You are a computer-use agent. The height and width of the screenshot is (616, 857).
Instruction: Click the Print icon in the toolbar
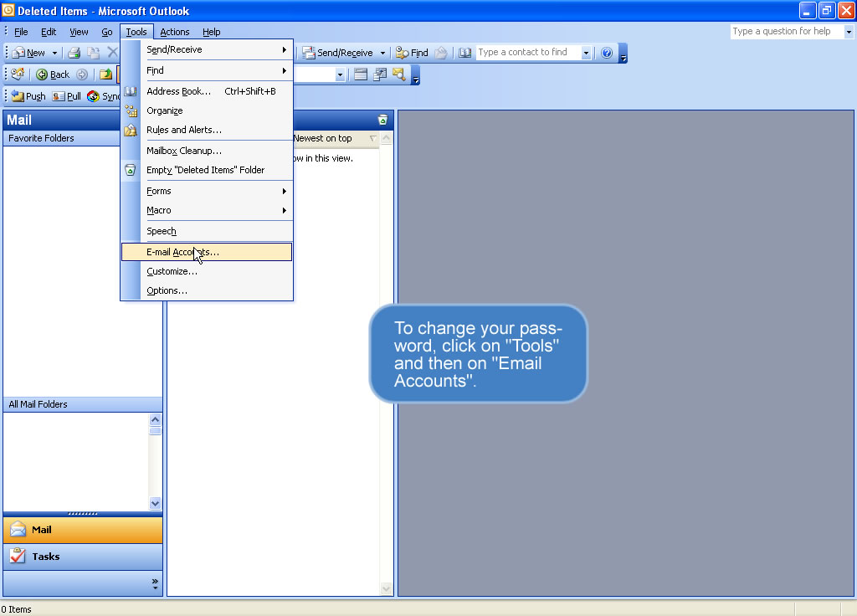pyautogui.click(x=74, y=53)
